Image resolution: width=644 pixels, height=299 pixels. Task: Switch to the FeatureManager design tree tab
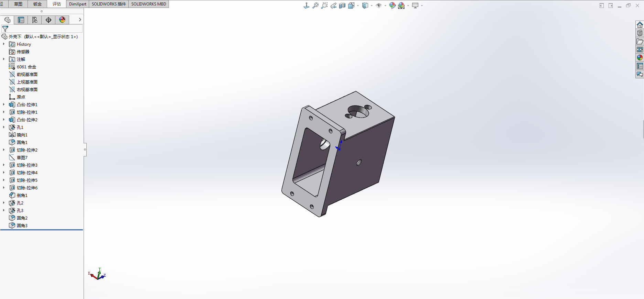point(7,20)
